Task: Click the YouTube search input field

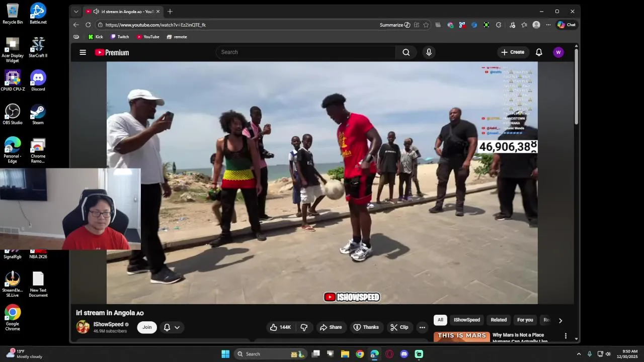Action: pos(306,52)
